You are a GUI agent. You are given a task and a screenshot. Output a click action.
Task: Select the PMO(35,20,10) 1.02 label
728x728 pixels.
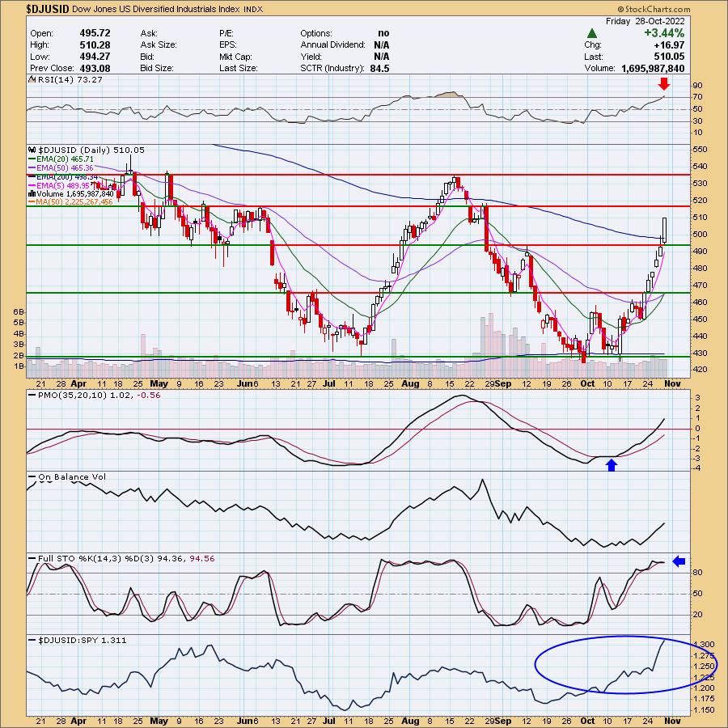tap(87, 395)
